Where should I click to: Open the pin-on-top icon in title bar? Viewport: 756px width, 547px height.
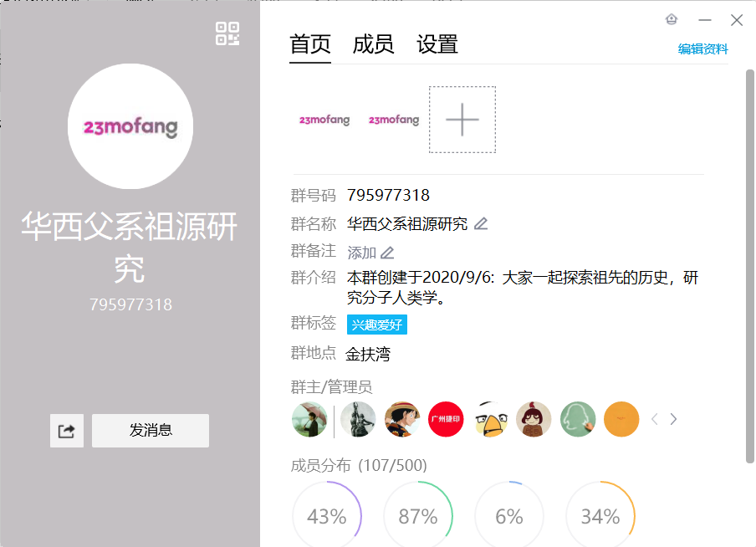pyautogui.click(x=672, y=20)
